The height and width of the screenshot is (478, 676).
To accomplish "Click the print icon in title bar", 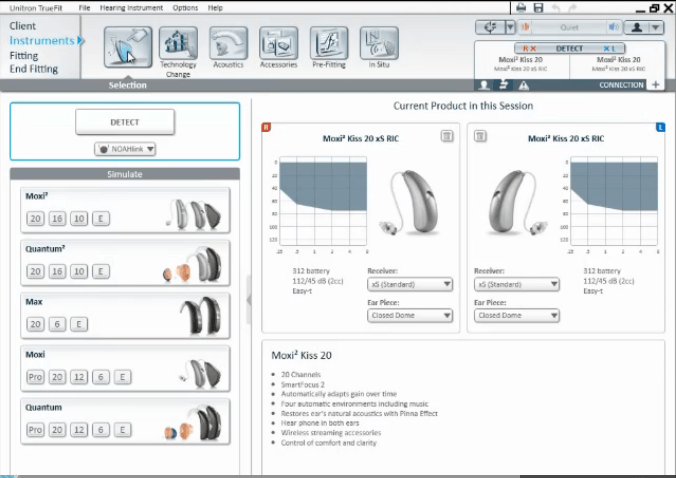I will point(522,8).
